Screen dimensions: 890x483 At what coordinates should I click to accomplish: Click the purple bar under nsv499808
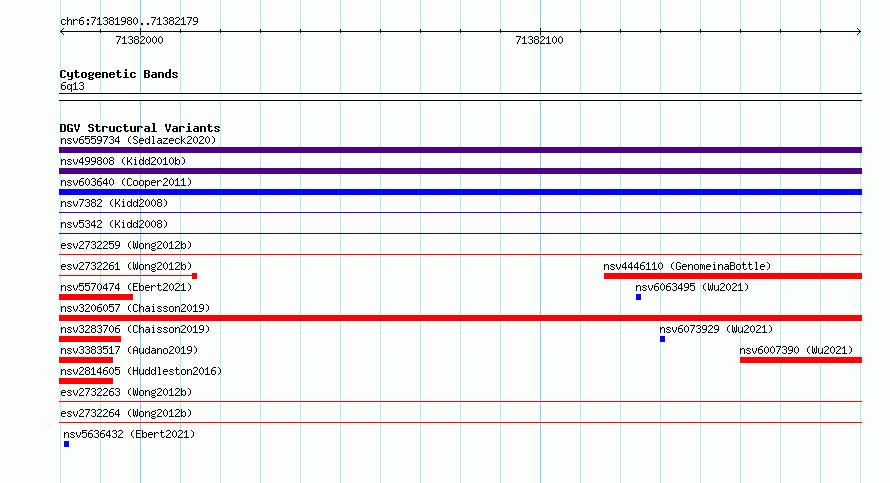pyautogui.click(x=460, y=171)
